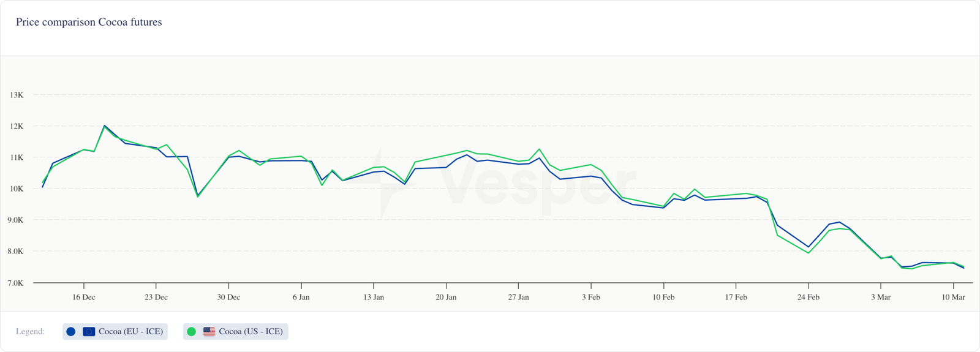Click the 10 Mar x-axis label

953,298
